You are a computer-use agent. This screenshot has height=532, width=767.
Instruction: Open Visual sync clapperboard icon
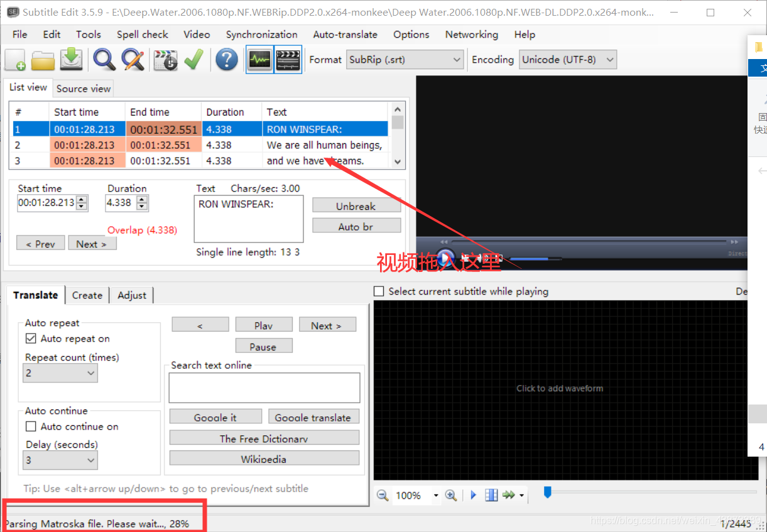click(x=166, y=60)
